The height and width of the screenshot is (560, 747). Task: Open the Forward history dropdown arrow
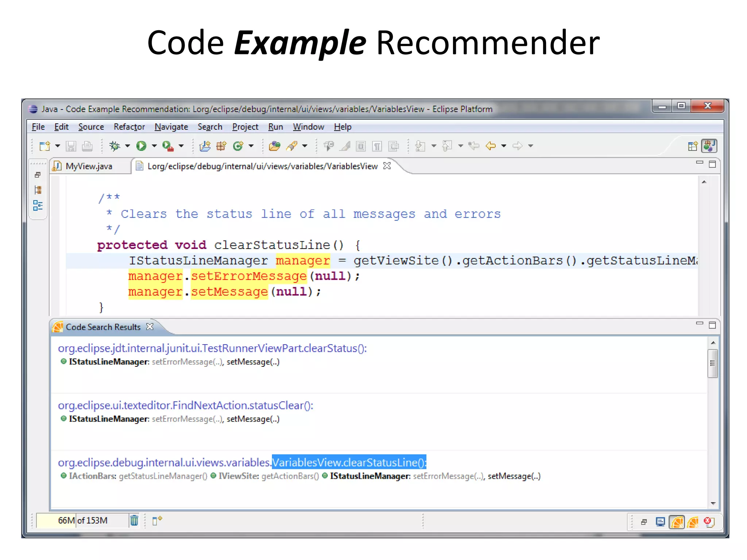531,146
